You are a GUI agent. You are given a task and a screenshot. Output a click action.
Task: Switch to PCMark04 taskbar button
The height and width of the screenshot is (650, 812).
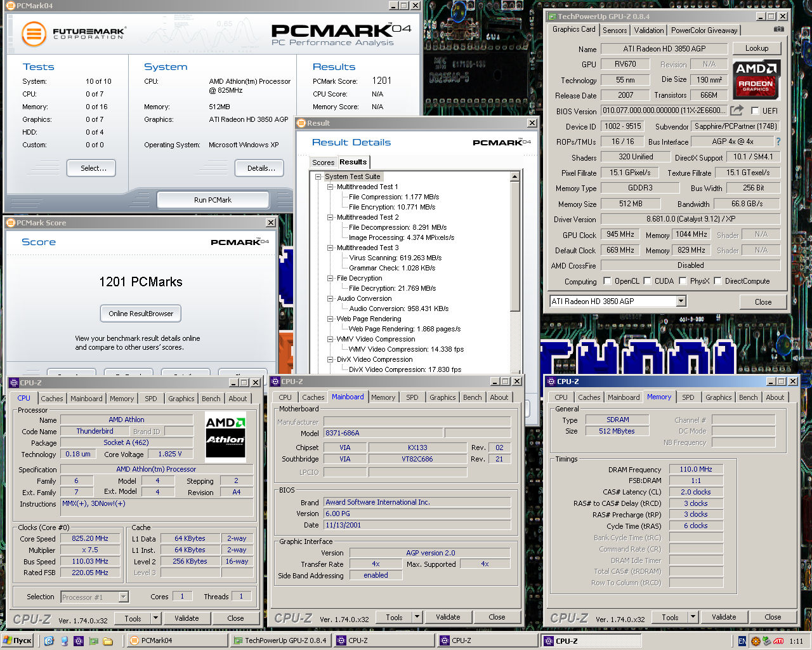coord(177,641)
